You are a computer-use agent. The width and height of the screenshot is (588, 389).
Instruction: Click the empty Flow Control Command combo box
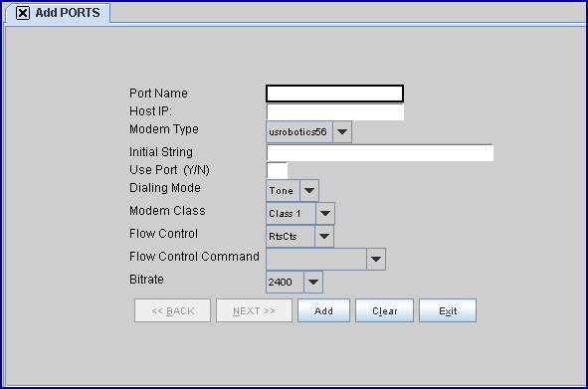click(x=316, y=259)
